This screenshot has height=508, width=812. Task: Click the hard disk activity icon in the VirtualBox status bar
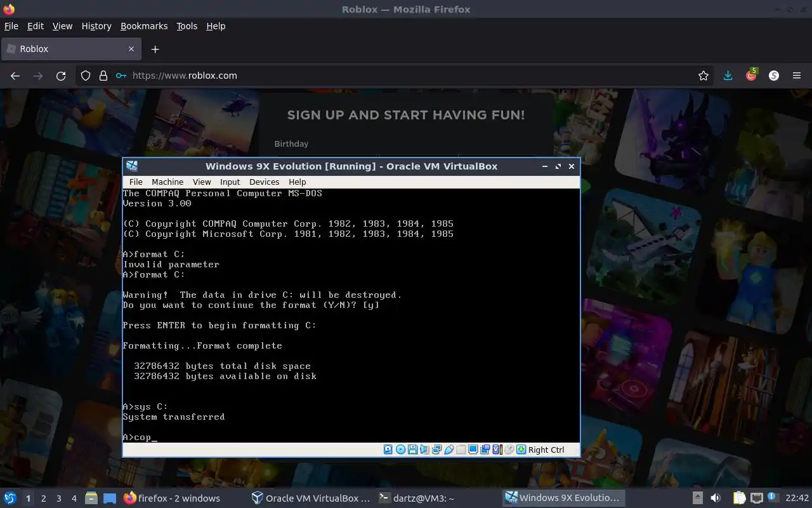(x=388, y=450)
